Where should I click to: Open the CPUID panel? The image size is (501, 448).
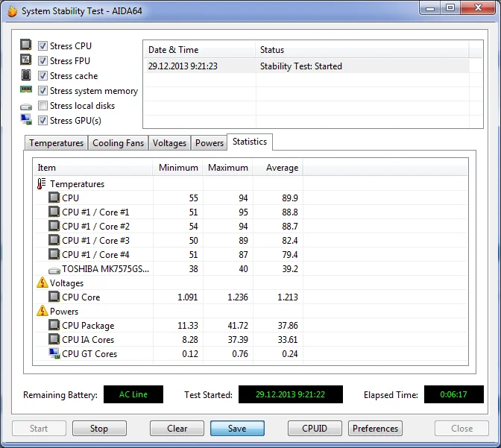tap(315, 428)
